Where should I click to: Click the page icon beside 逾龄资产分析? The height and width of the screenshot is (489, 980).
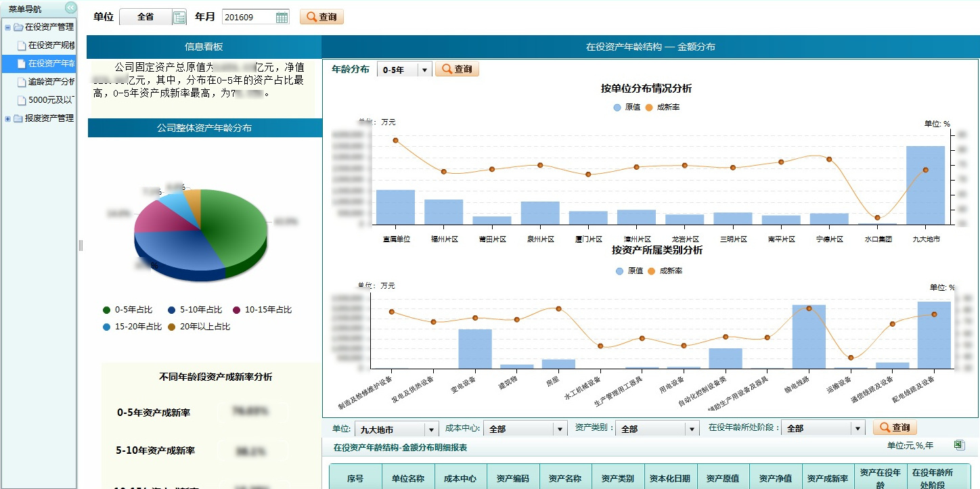tap(22, 83)
